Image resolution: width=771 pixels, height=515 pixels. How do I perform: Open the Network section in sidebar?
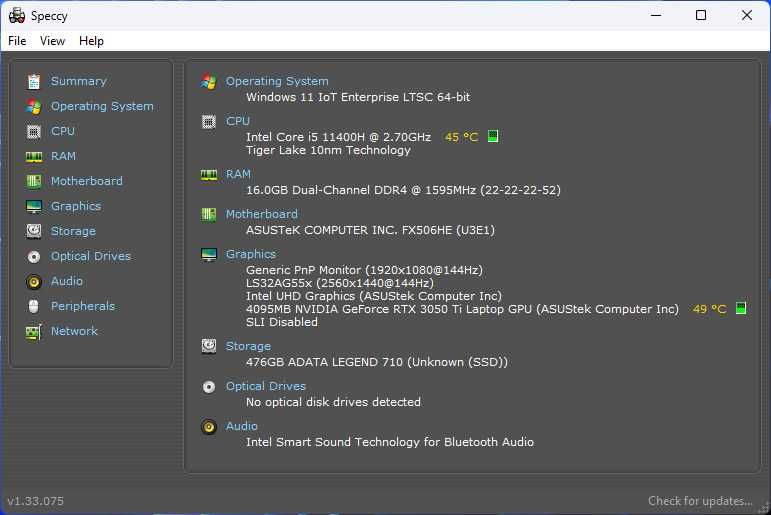point(74,331)
